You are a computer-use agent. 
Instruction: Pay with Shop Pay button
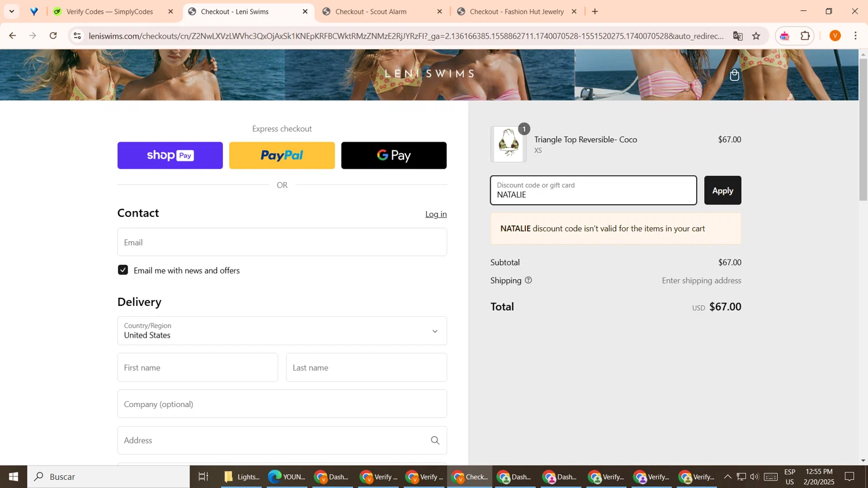pos(170,156)
